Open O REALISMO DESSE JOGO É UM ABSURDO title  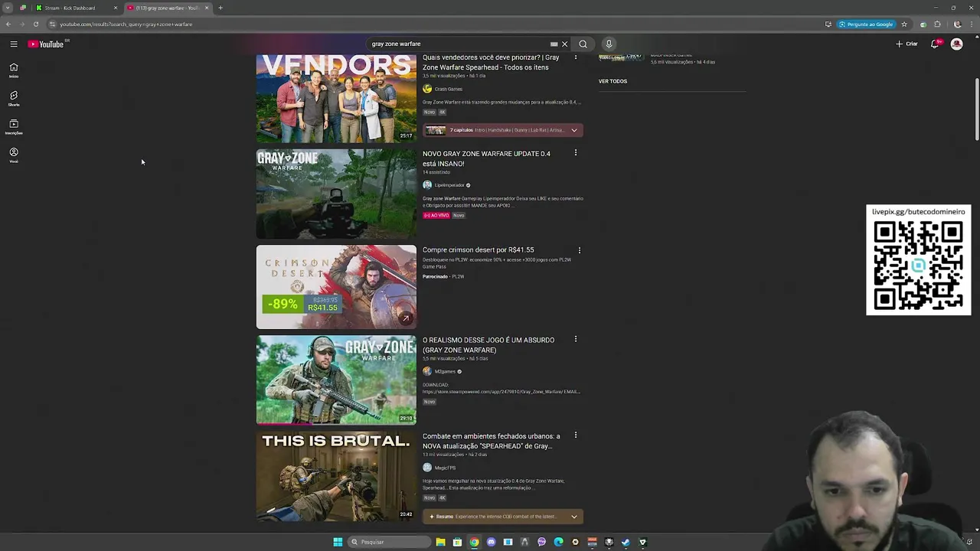[x=488, y=345]
